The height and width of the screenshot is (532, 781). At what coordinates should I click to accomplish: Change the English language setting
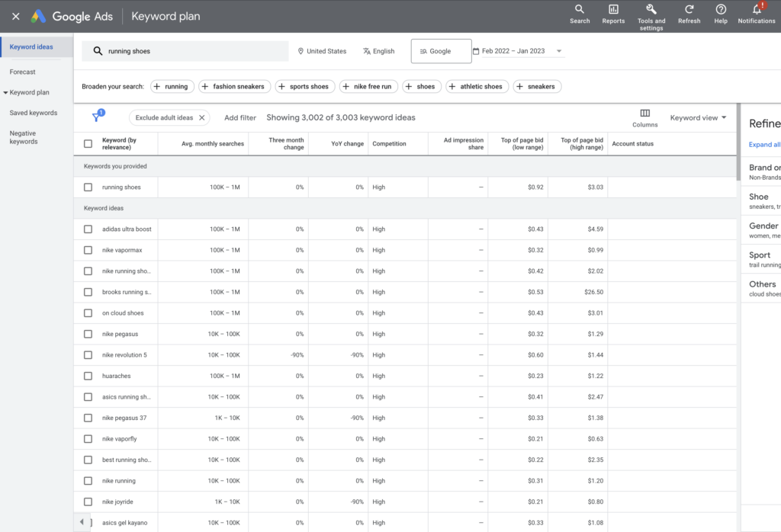(x=378, y=51)
